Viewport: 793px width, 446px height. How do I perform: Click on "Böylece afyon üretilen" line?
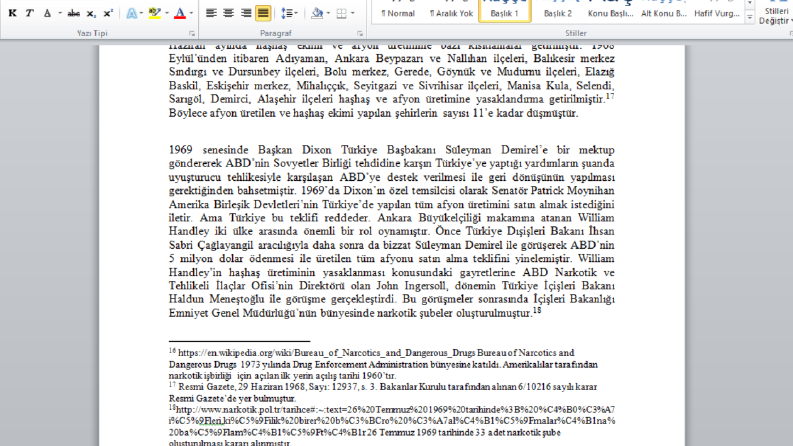[x=373, y=113]
